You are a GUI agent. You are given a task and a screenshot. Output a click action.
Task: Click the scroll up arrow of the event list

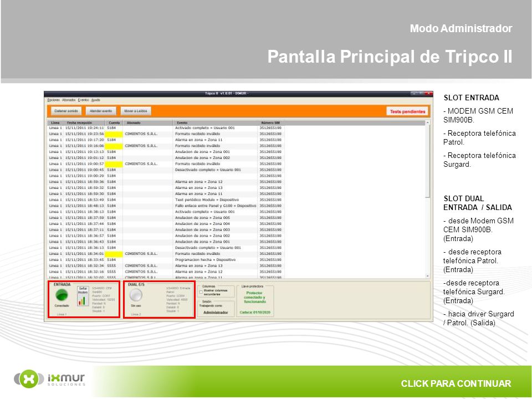click(x=427, y=122)
